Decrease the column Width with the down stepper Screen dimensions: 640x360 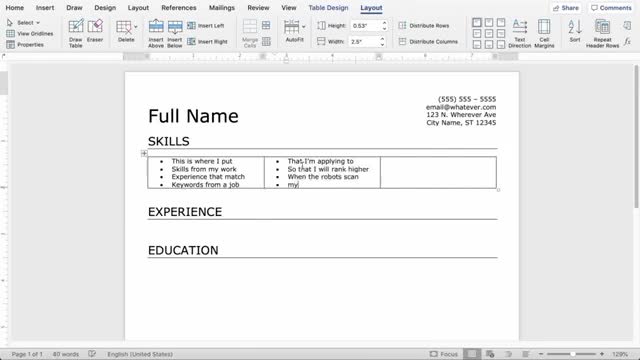click(382, 44)
